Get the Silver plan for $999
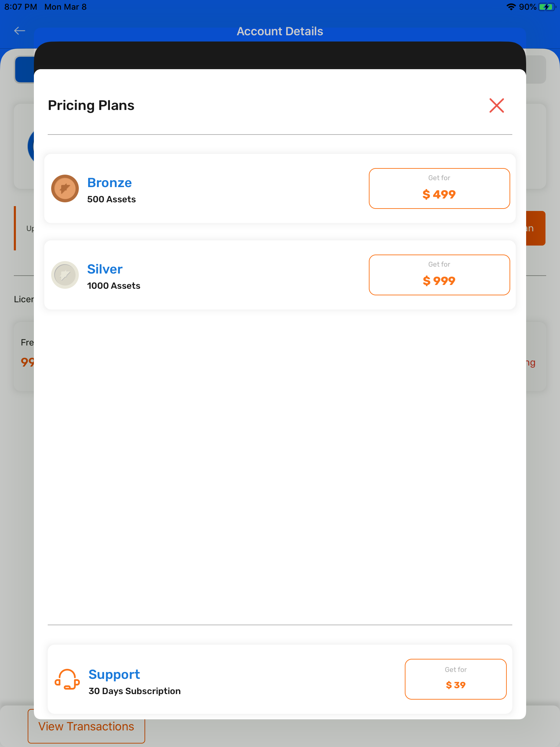This screenshot has height=747, width=560. tap(439, 275)
